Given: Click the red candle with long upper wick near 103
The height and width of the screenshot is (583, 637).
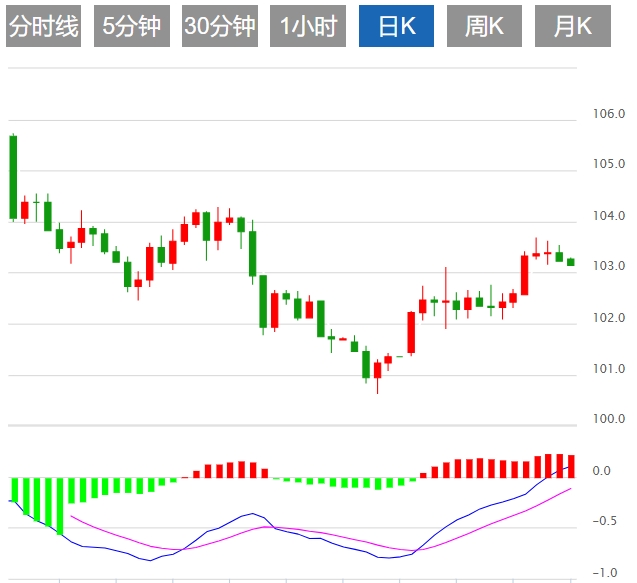Looking at the screenshot, I should click(446, 300).
